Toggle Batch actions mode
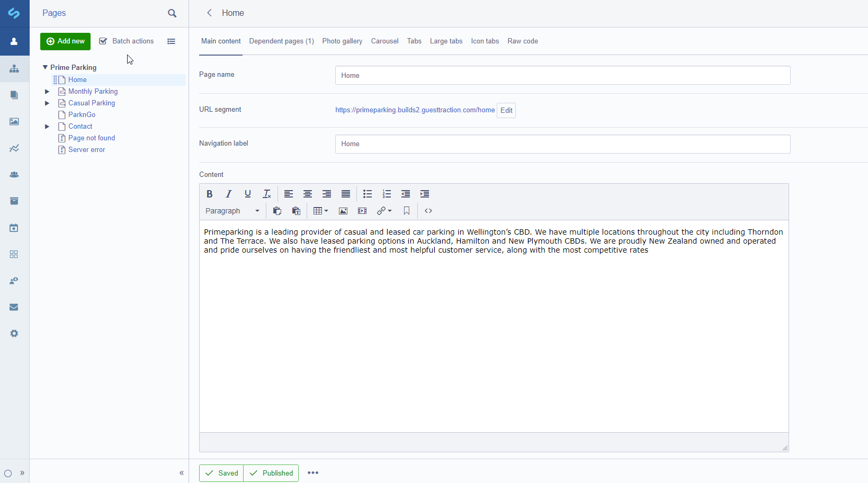The image size is (868, 483). [127, 41]
